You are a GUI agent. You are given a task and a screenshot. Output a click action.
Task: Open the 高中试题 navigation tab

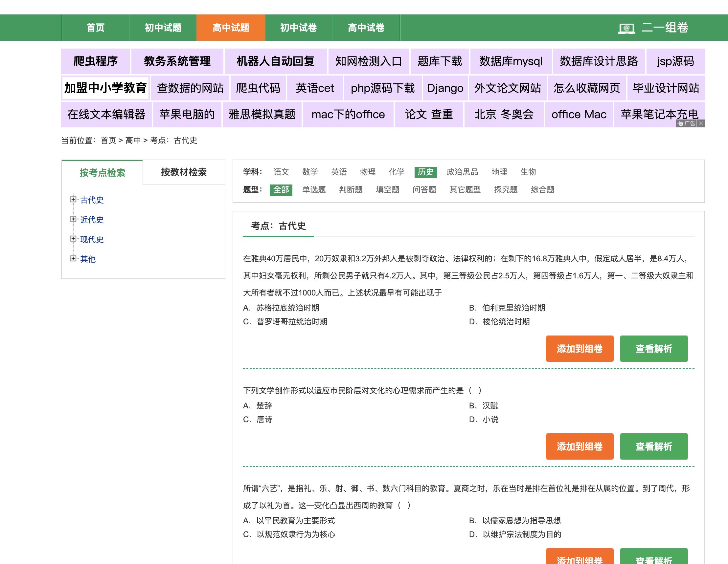tap(231, 28)
